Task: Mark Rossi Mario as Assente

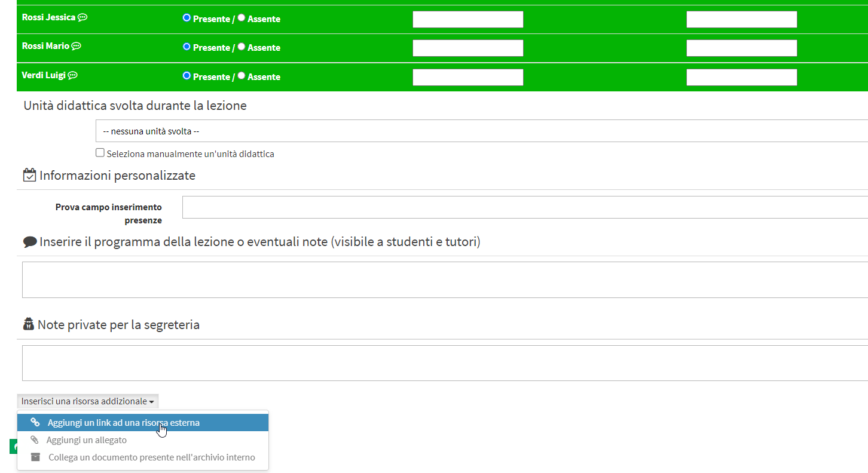Action: coord(242,47)
